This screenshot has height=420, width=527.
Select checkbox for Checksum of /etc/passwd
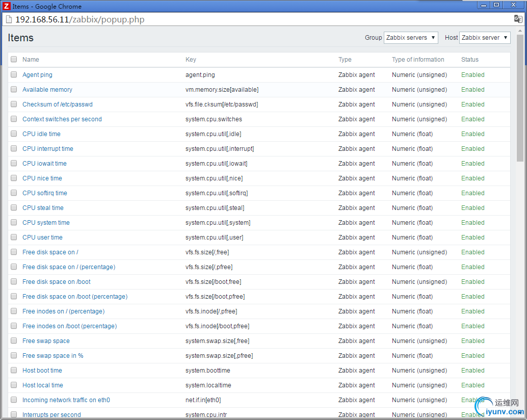pyautogui.click(x=14, y=104)
